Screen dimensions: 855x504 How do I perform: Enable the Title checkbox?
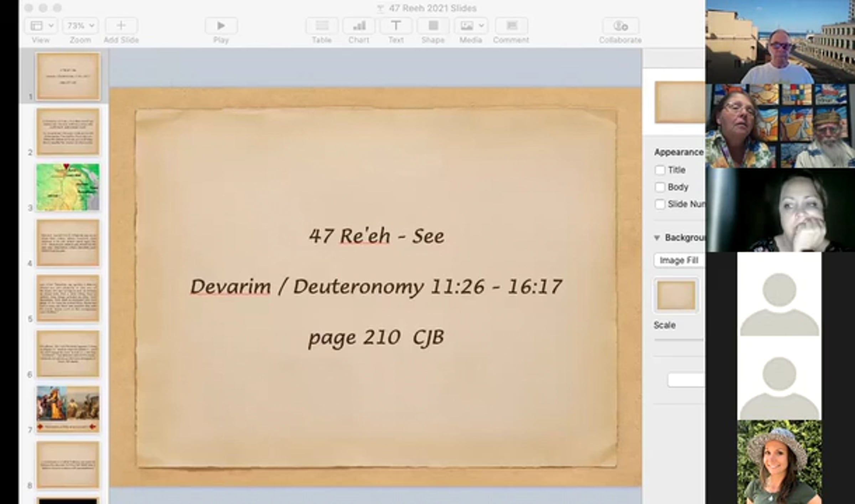660,170
